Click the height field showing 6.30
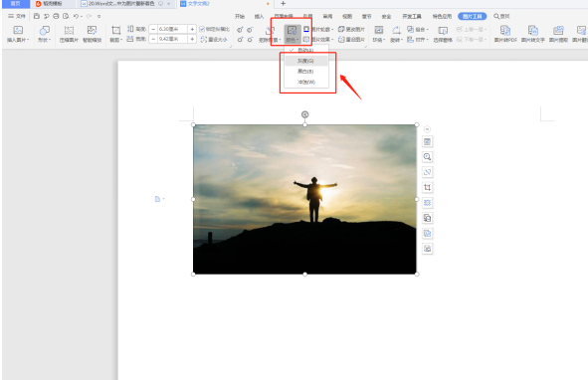The height and width of the screenshot is (380, 588). [172, 29]
